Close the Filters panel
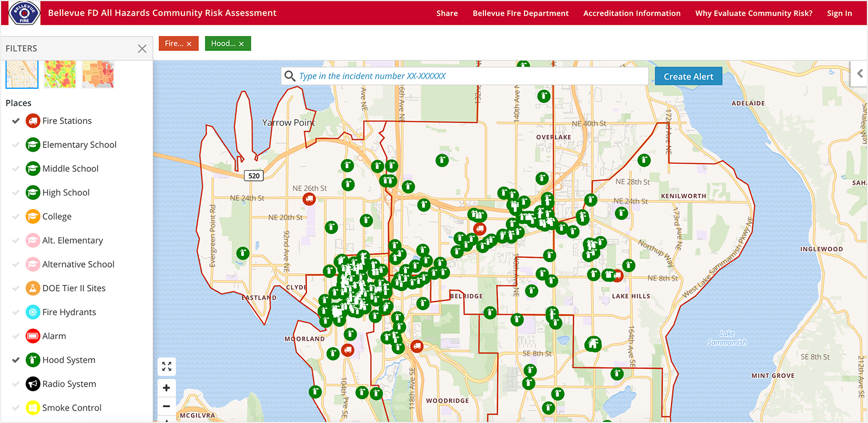The width and height of the screenshot is (868, 423). click(142, 49)
